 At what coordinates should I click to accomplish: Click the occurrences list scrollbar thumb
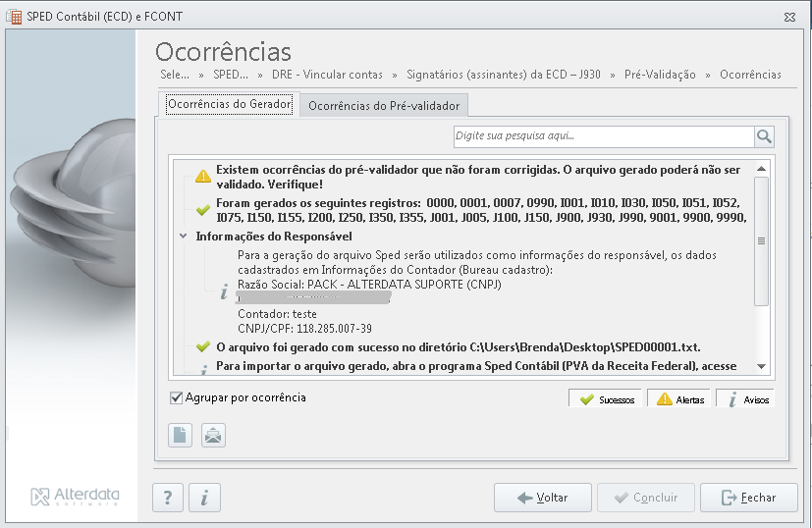click(761, 241)
